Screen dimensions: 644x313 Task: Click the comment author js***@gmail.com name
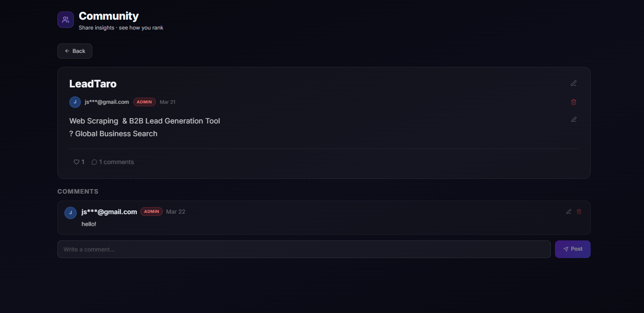(x=109, y=212)
